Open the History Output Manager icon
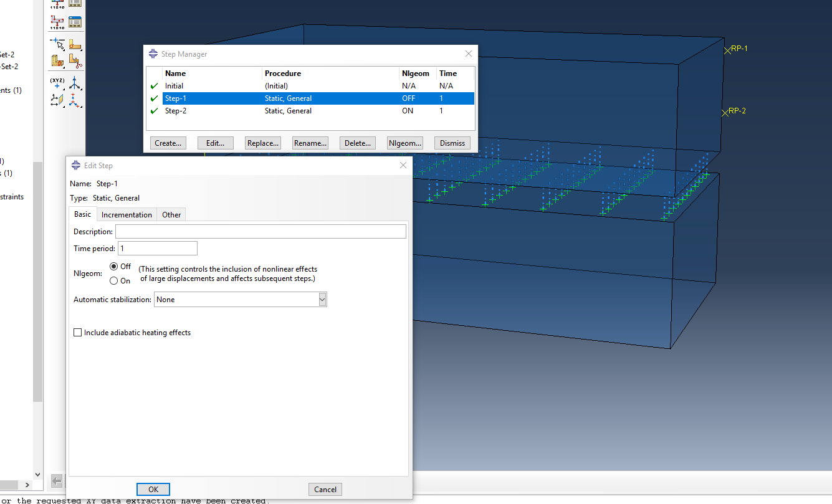Image resolution: width=832 pixels, height=504 pixels. (x=75, y=22)
